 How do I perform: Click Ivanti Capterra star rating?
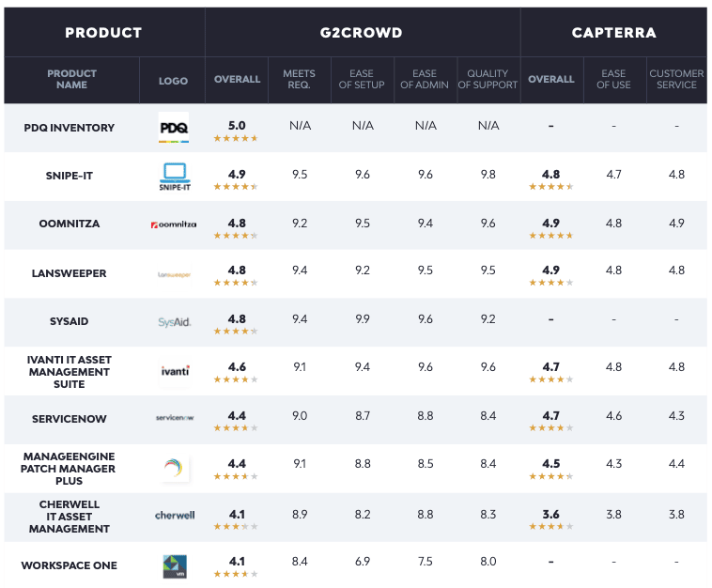[x=550, y=379]
